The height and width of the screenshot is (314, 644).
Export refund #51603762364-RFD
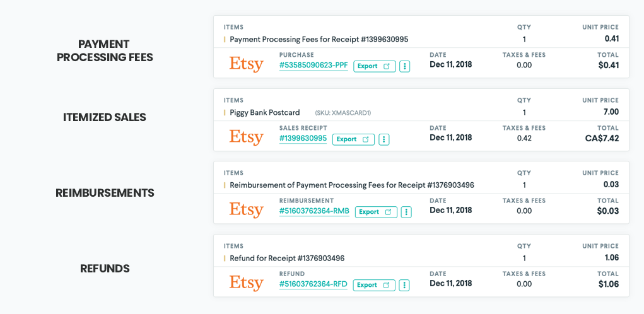(x=374, y=285)
